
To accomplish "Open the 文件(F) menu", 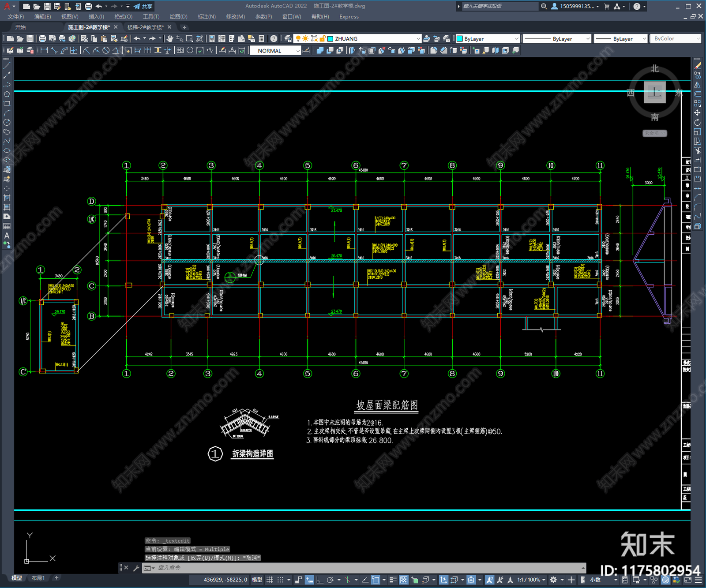I will [16, 17].
